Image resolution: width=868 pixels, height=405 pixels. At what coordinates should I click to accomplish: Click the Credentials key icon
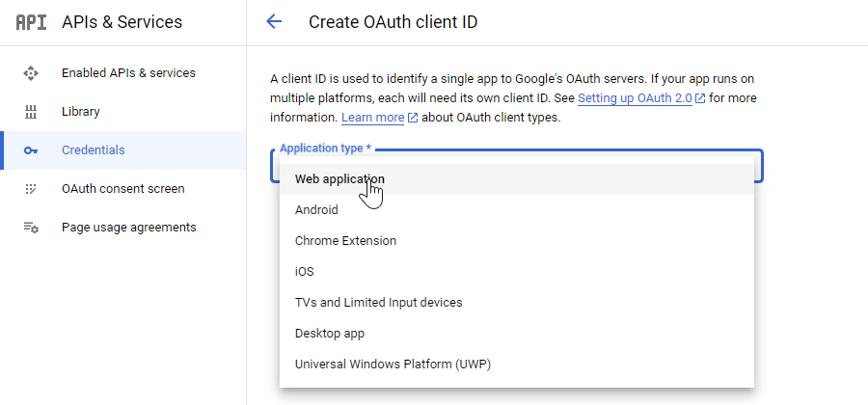click(x=31, y=150)
